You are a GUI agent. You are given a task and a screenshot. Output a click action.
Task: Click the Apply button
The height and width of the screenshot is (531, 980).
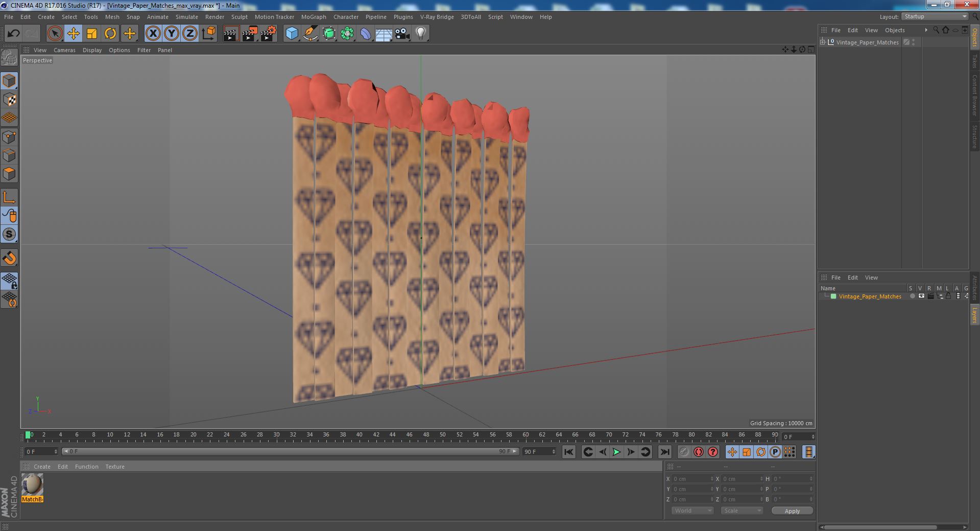tap(792, 511)
